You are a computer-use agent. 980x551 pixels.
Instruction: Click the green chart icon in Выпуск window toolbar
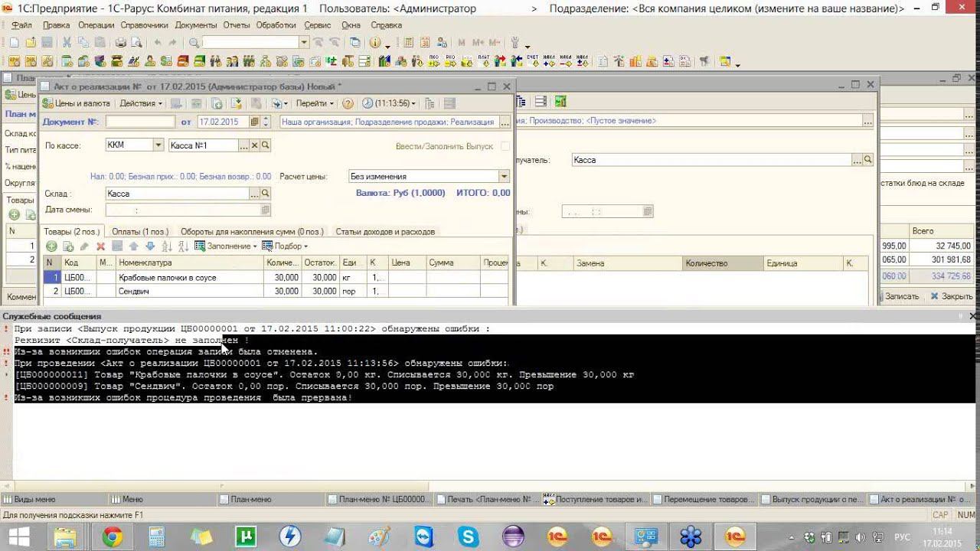click(560, 102)
